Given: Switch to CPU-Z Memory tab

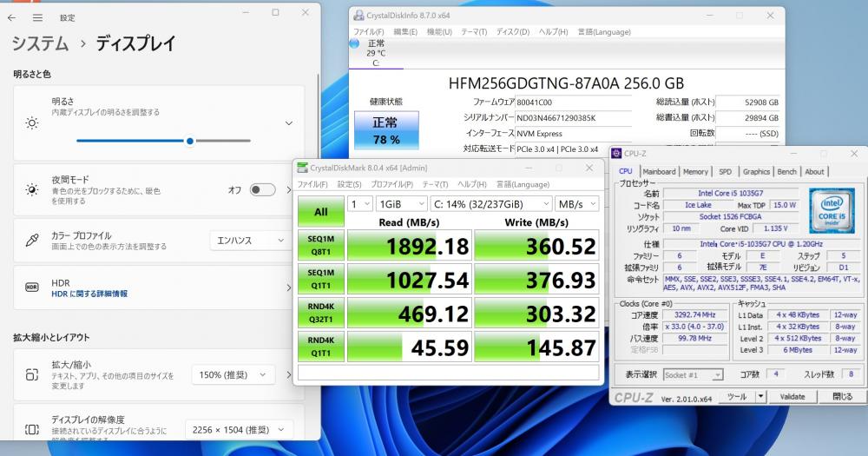Looking at the screenshot, I should pyautogui.click(x=695, y=172).
